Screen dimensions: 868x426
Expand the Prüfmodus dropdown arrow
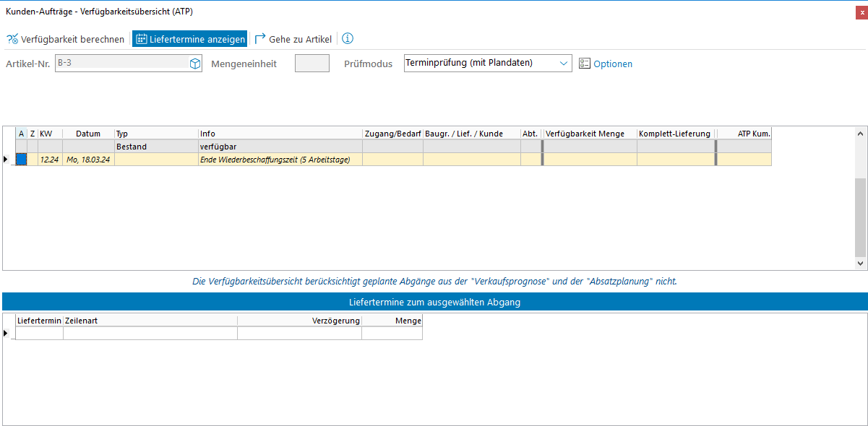click(564, 64)
